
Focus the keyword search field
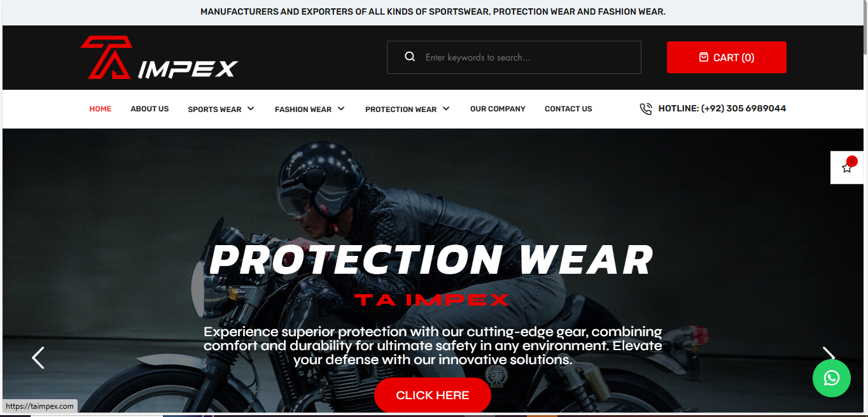click(514, 57)
